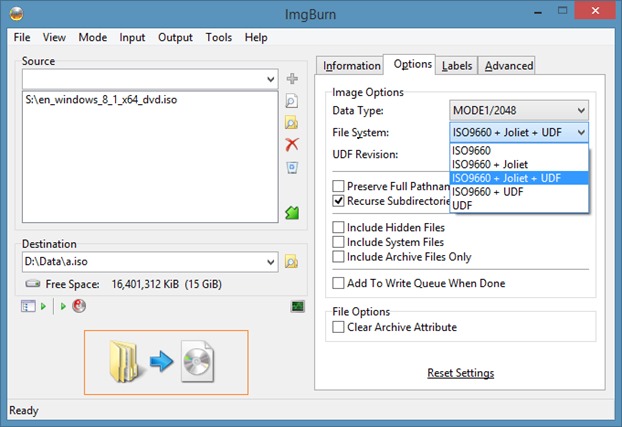Open the Input menu
This screenshot has height=427, width=622.
[132, 37]
